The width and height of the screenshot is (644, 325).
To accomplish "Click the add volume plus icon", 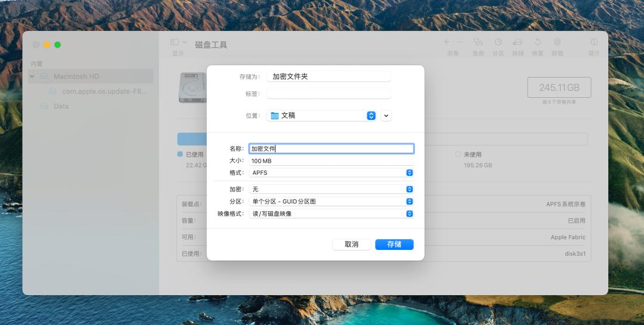I will coord(447,42).
